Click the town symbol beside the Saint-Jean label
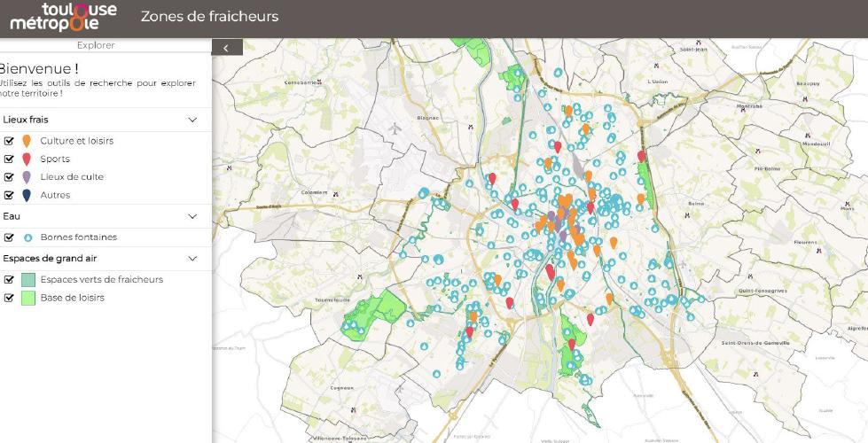The width and height of the screenshot is (868, 443). point(700,43)
